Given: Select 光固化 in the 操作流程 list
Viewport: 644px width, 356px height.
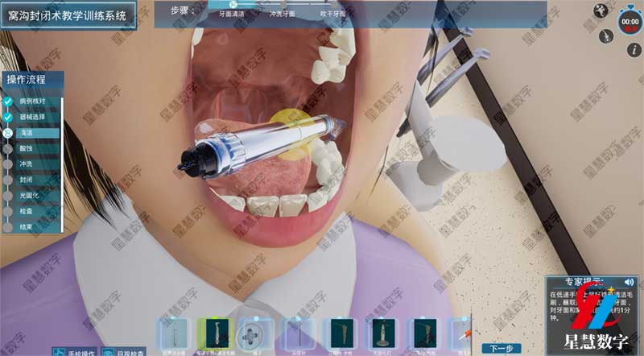Looking at the screenshot, I should (29, 196).
